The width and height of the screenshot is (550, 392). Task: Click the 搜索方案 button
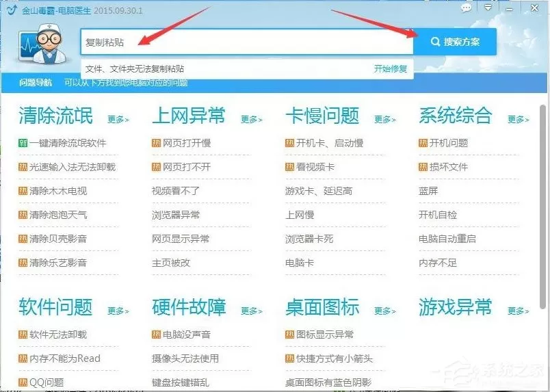[455, 42]
